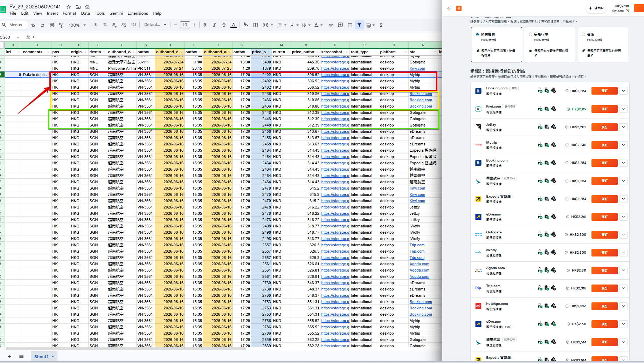644x363 pixels.
Task: Insert a comment
Action: click(340, 25)
